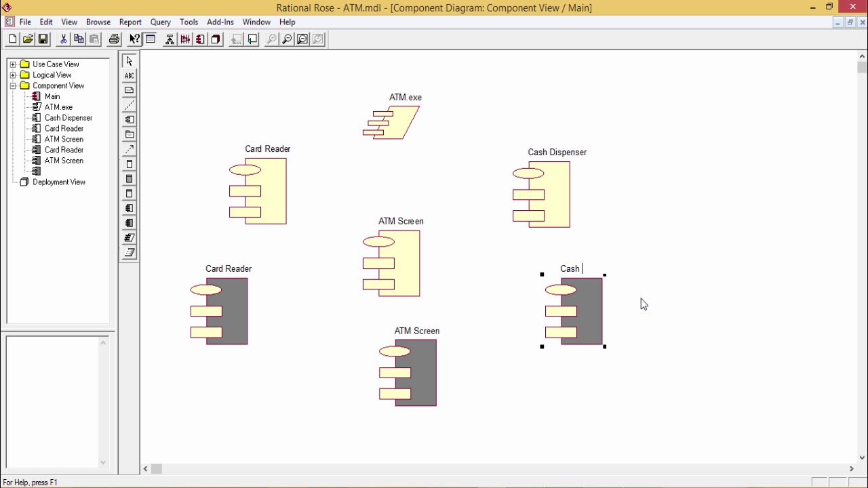The height and width of the screenshot is (488, 868).
Task: Collapse the Component View node
Action: (13, 86)
